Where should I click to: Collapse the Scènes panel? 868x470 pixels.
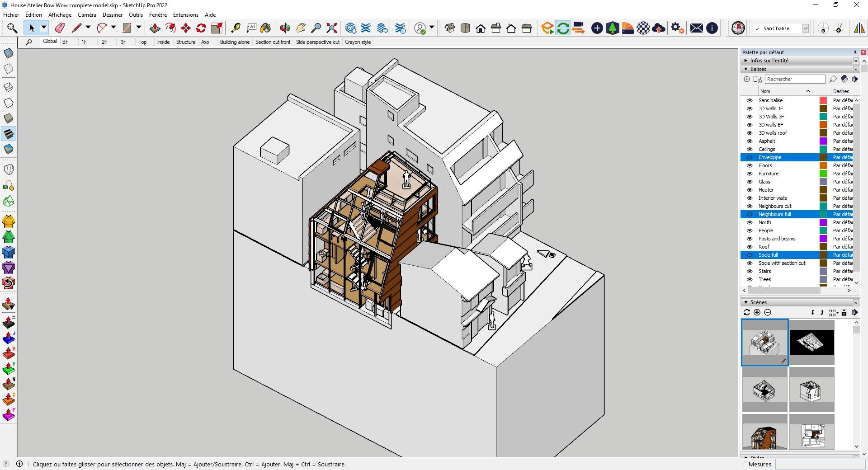pyautogui.click(x=746, y=302)
